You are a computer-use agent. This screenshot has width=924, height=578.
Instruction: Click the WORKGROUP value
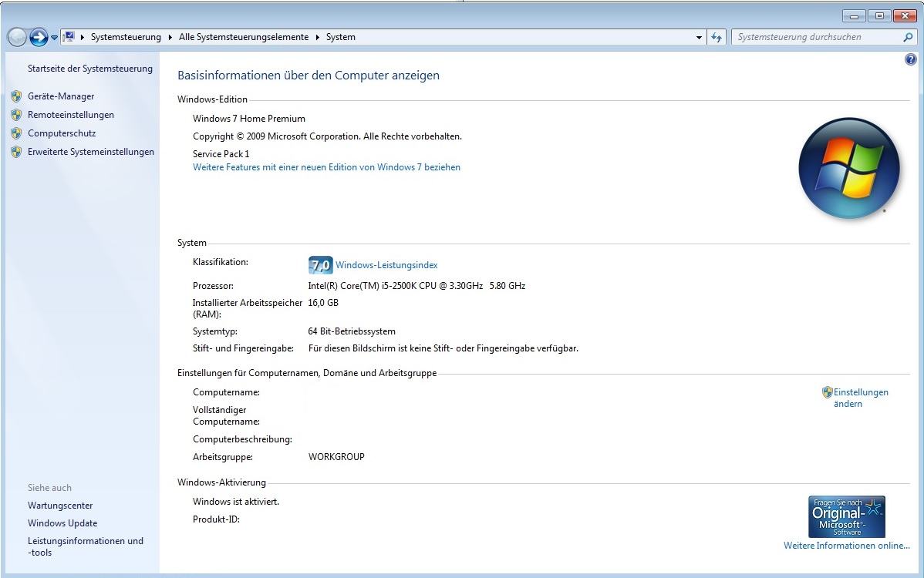[336, 457]
